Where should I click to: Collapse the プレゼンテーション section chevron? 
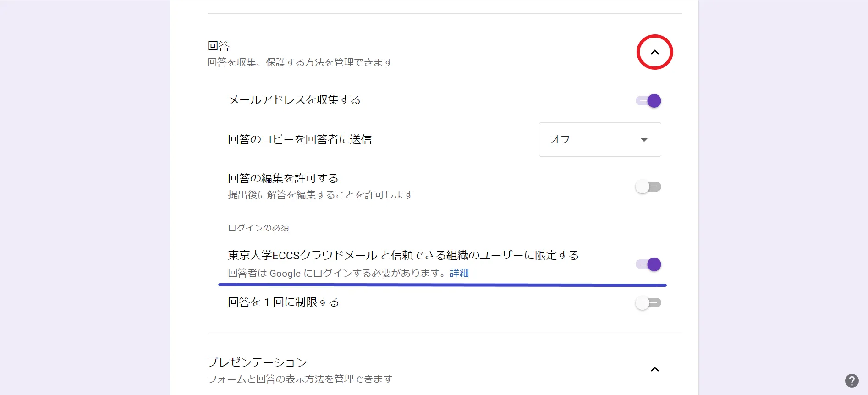(x=654, y=369)
